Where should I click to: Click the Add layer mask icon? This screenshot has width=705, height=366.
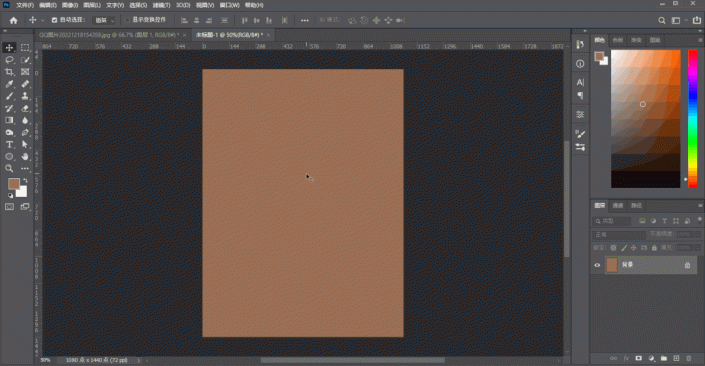[638, 358]
